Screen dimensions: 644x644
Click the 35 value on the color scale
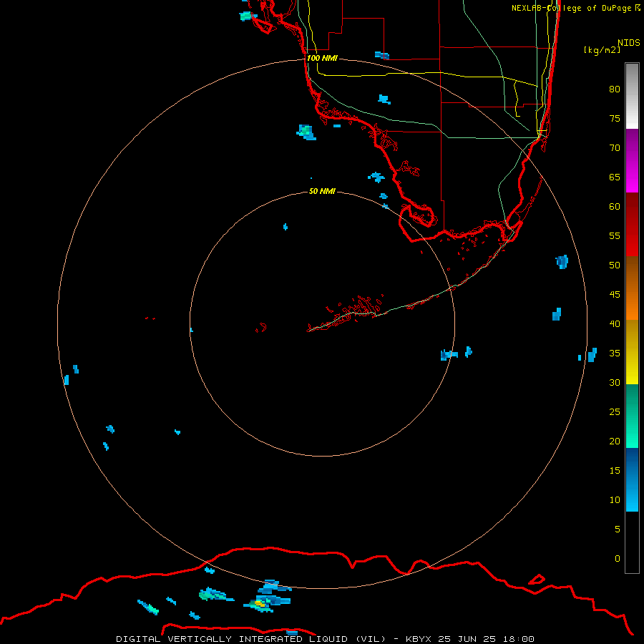click(615, 353)
